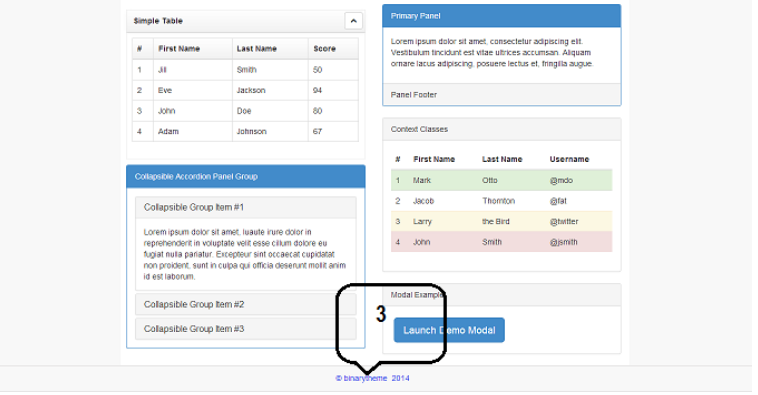Click the Primary Panel heading
This screenshot has width=758, height=395.
coord(415,16)
